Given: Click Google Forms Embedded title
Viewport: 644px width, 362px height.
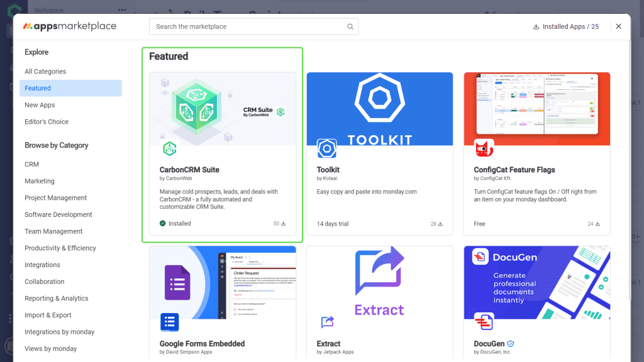Looking at the screenshot, I should pyautogui.click(x=202, y=344).
